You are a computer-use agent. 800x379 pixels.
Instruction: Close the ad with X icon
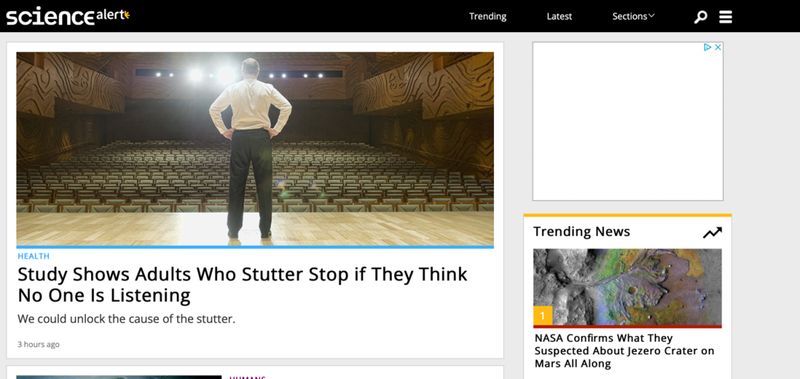(x=717, y=47)
